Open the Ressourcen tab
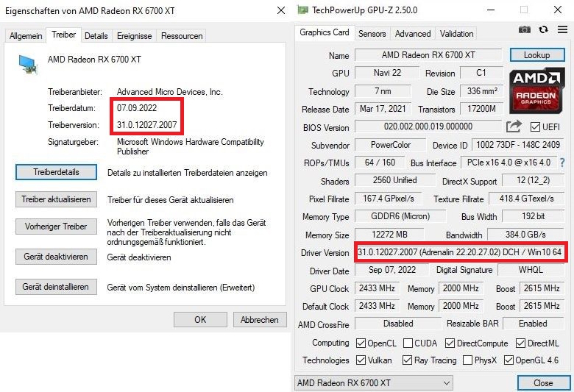Screen dimensions: 574x392 click(182, 36)
